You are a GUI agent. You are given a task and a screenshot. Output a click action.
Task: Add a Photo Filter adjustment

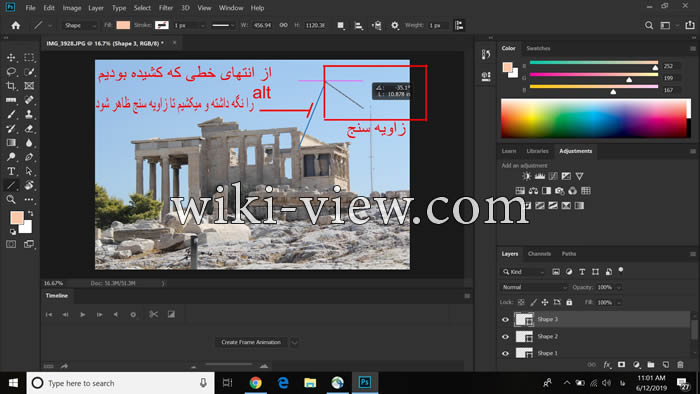point(559,191)
